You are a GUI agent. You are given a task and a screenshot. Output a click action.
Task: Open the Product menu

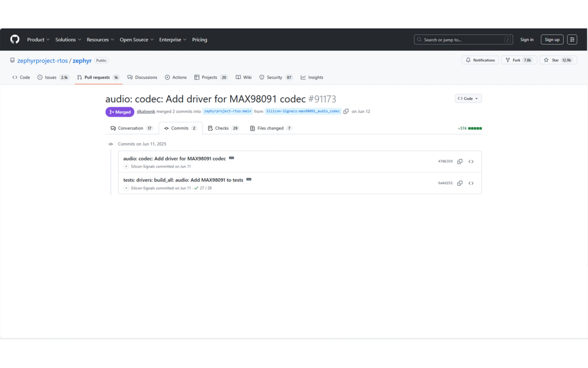click(38, 40)
